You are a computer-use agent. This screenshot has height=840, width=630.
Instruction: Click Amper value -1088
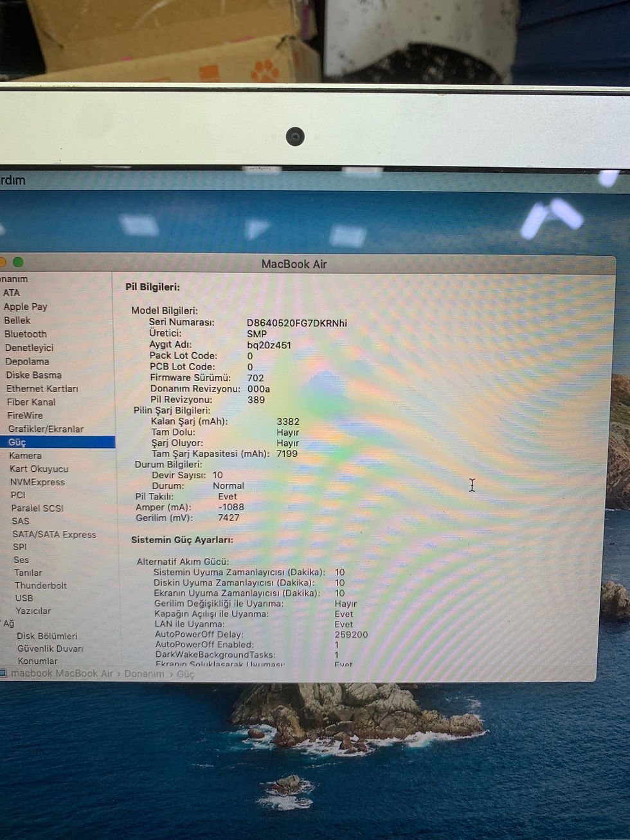[x=231, y=507]
